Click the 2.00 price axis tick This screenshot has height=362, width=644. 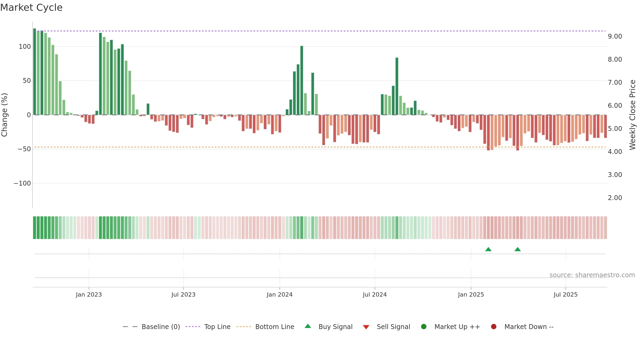point(615,198)
